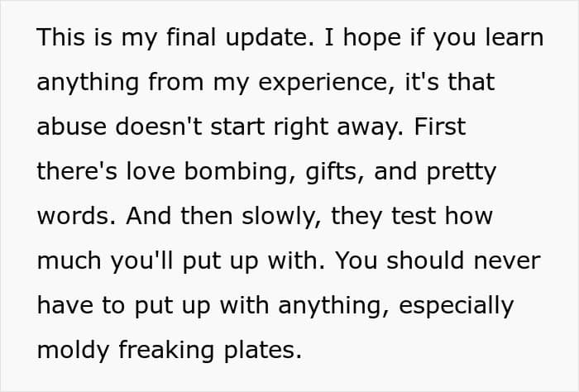Click the word 'freaking' in last line
This screenshot has height=392, width=579.
(166, 351)
